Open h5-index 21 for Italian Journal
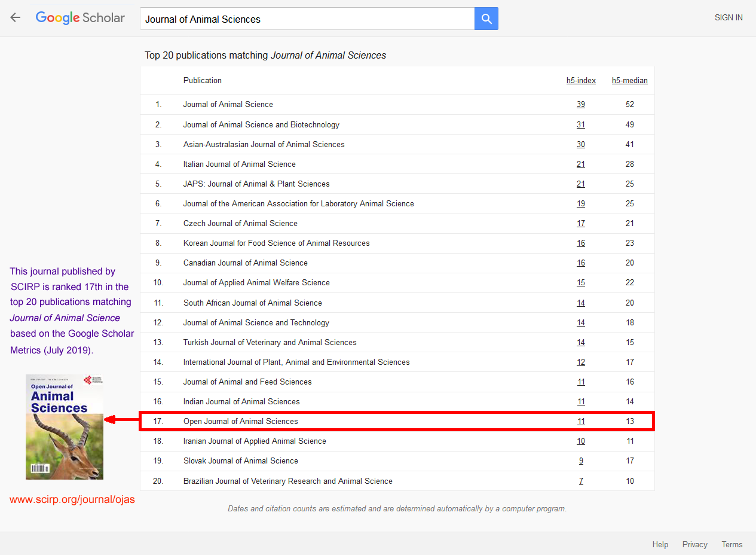Screen dimensions: 756x555 tap(581, 164)
